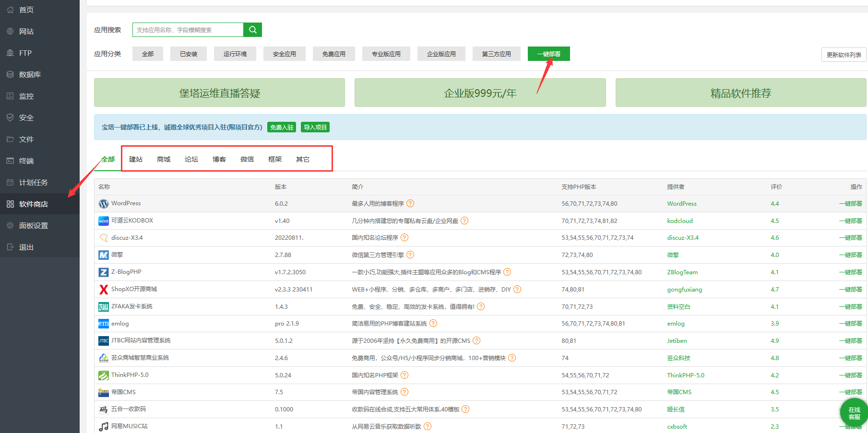The width and height of the screenshot is (868, 433).
Task: Click help icon beside WordPress description
Action: pyautogui.click(x=410, y=203)
